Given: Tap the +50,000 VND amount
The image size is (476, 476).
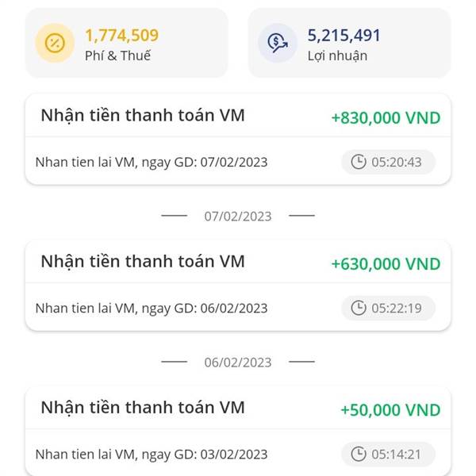Looking at the screenshot, I should coord(390,410).
